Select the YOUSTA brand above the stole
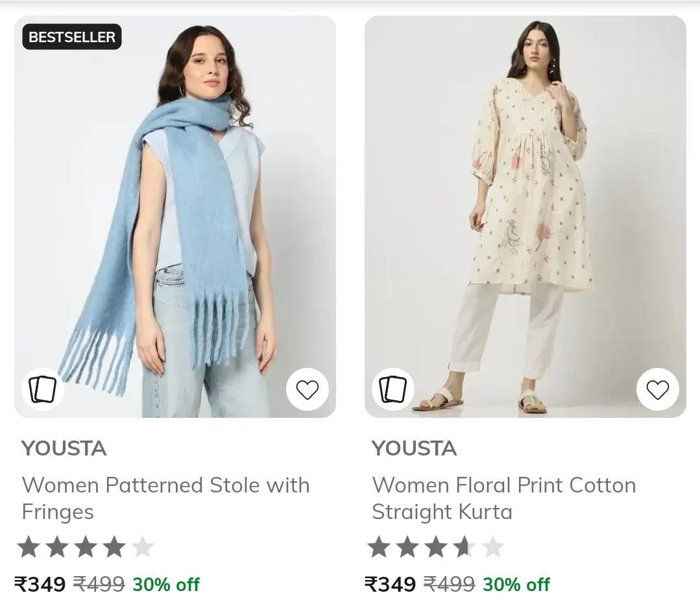The width and height of the screenshot is (700, 606). (x=64, y=448)
